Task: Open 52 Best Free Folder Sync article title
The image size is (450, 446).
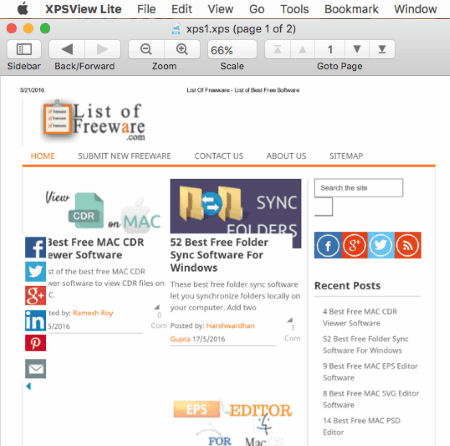Action: coord(219,255)
